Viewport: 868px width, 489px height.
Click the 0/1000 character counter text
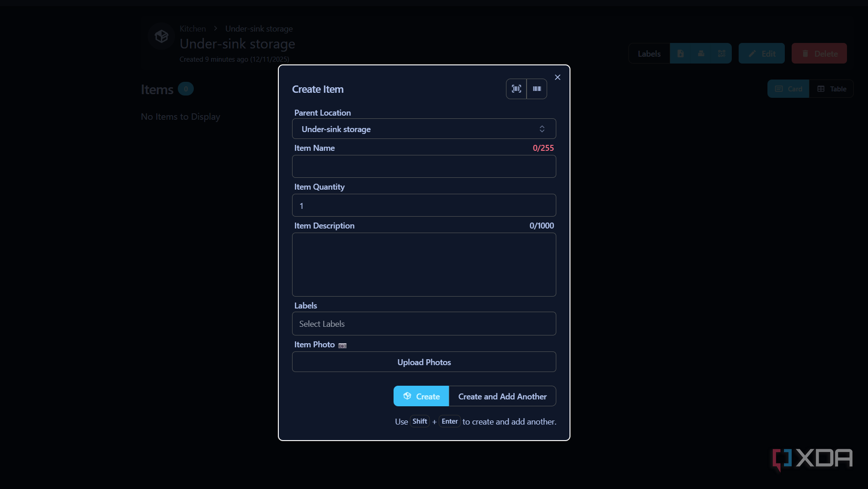[x=542, y=226]
